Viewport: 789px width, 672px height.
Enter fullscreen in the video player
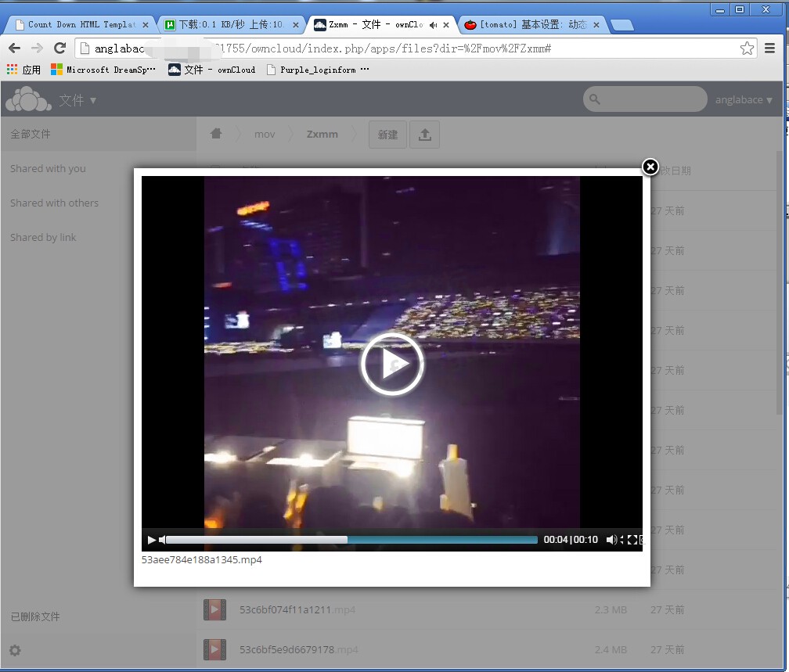point(632,540)
